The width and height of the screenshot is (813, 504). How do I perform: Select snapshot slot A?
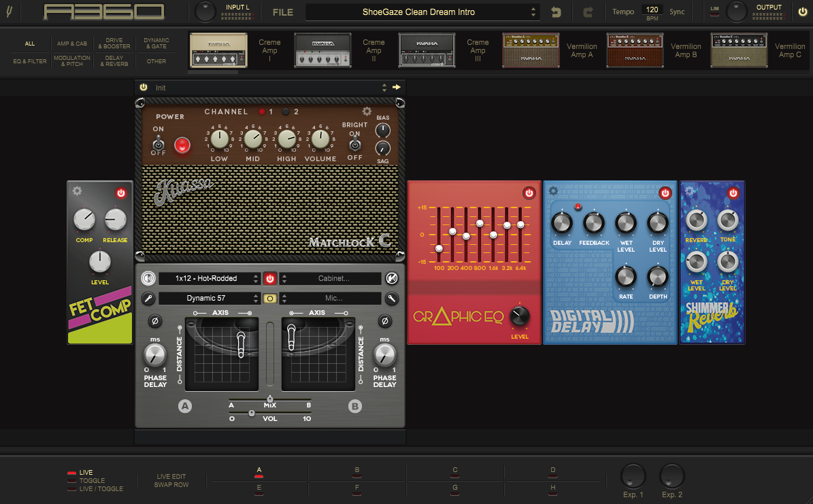click(259, 472)
